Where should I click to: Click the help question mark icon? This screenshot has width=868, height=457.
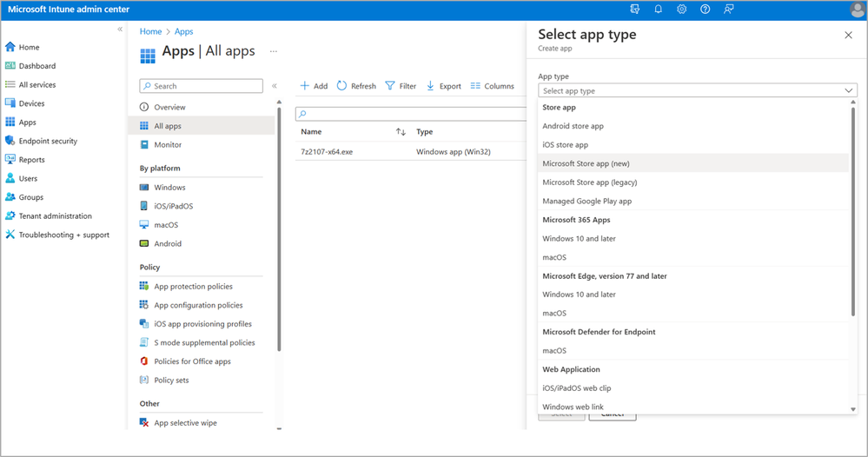(705, 9)
